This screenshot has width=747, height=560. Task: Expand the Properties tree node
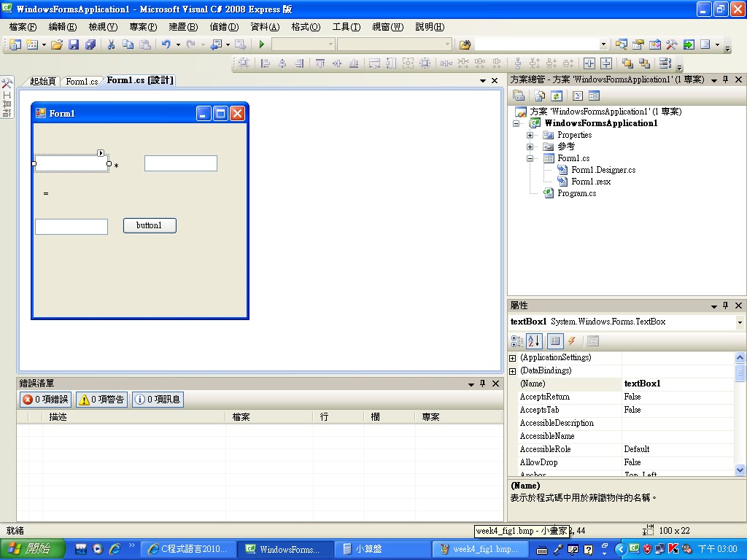[x=530, y=135]
